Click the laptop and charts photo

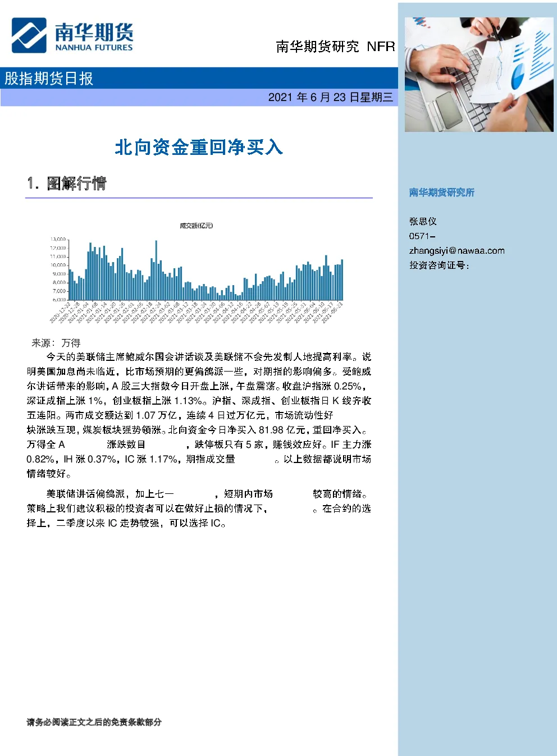click(479, 75)
